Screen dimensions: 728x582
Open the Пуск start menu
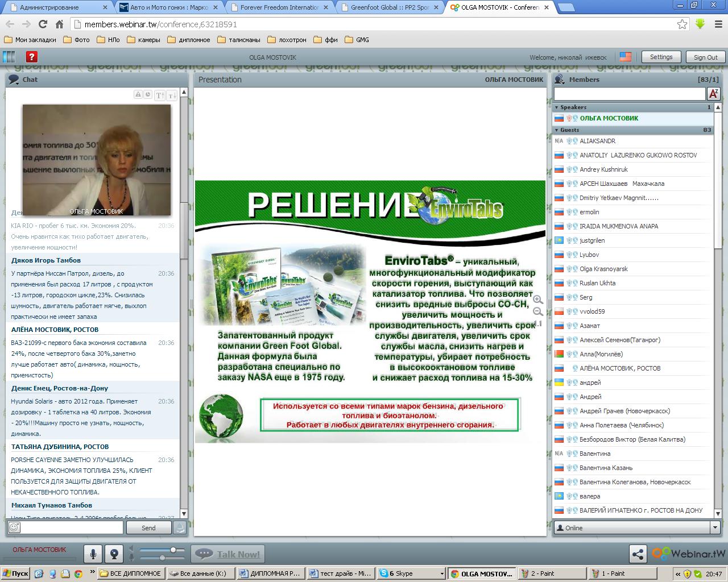tap(15, 573)
